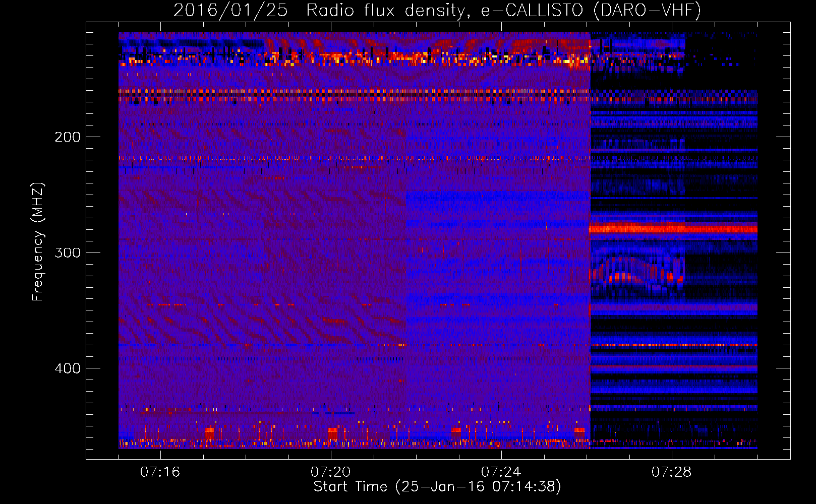Select the 200 frequency tick label
The width and height of the screenshot is (816, 504).
click(68, 137)
